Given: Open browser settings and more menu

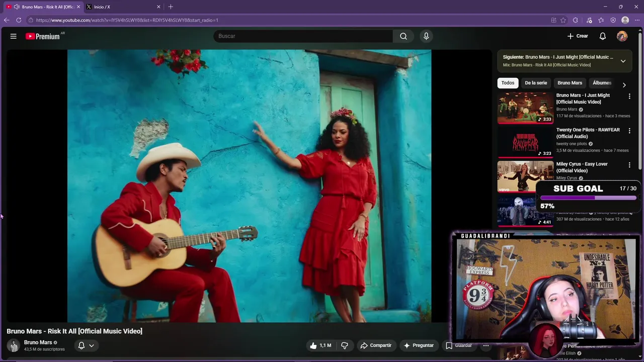Looking at the screenshot, I should coord(637,20).
